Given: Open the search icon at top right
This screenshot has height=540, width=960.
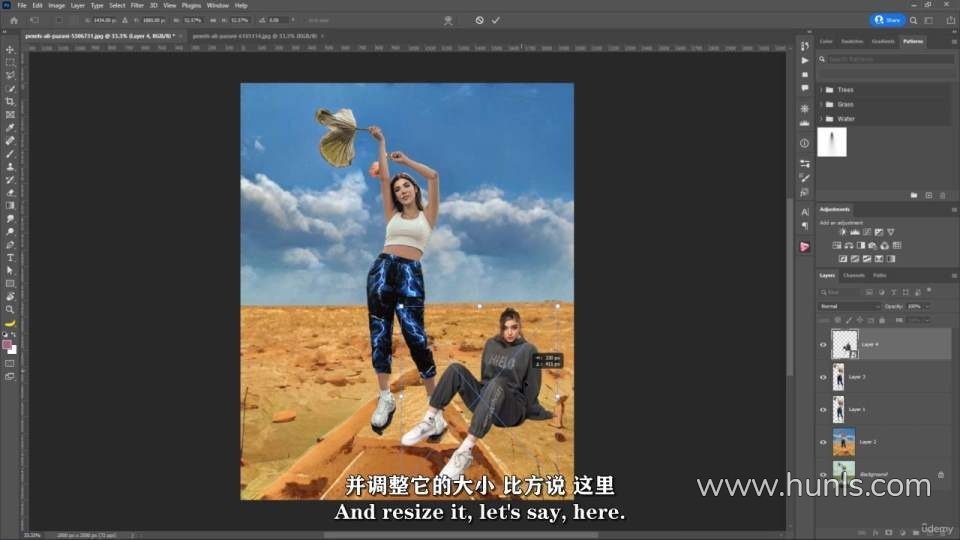Looking at the screenshot, I should click(913, 20).
